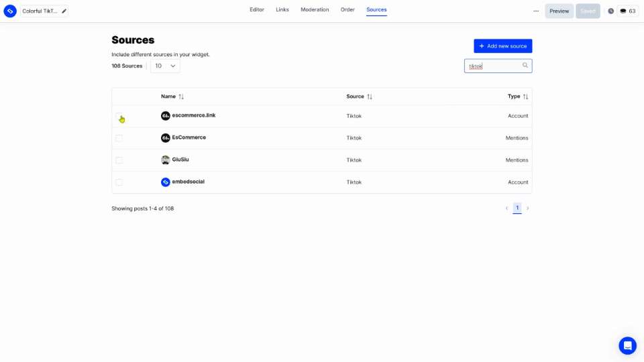Click the clock history icon
Image resolution: width=644 pixels, height=362 pixels.
tap(610, 11)
